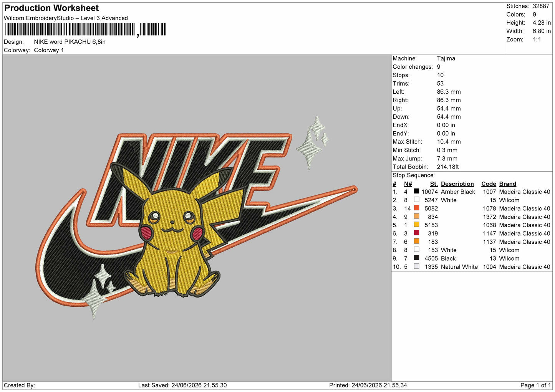
Task: Click design name 'NIKE word PIKACHU 6,8in'
Action: pyautogui.click(x=70, y=42)
